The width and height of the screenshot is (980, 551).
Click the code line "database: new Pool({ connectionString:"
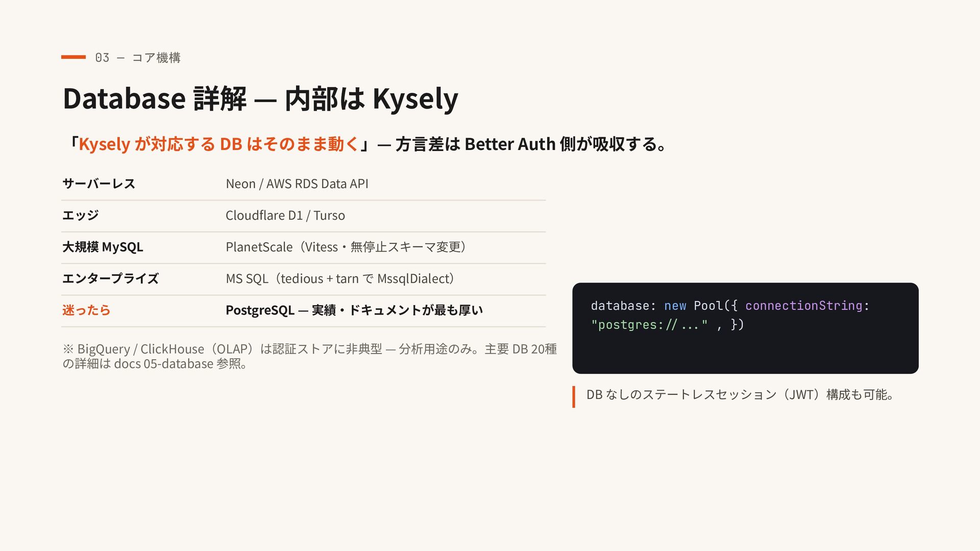point(730,306)
